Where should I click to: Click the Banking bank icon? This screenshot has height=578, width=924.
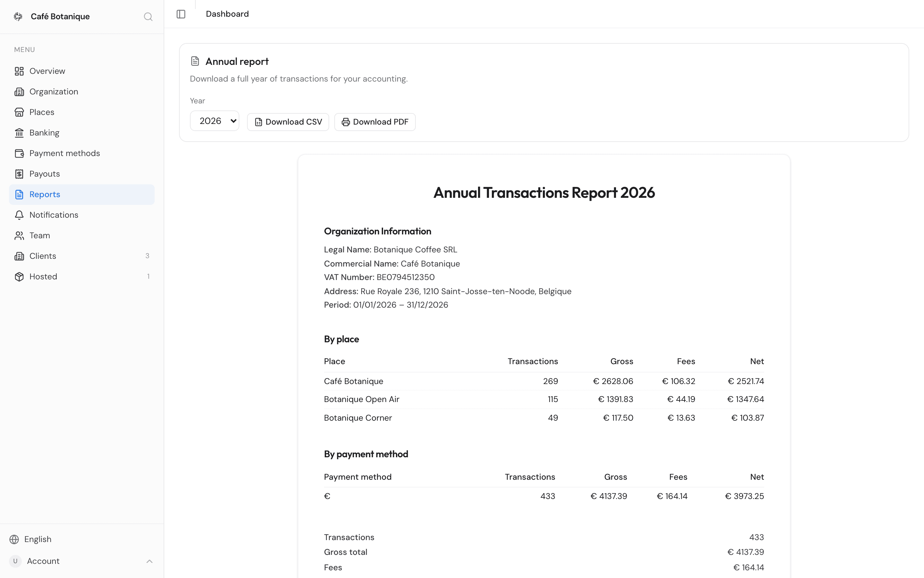pos(19,133)
